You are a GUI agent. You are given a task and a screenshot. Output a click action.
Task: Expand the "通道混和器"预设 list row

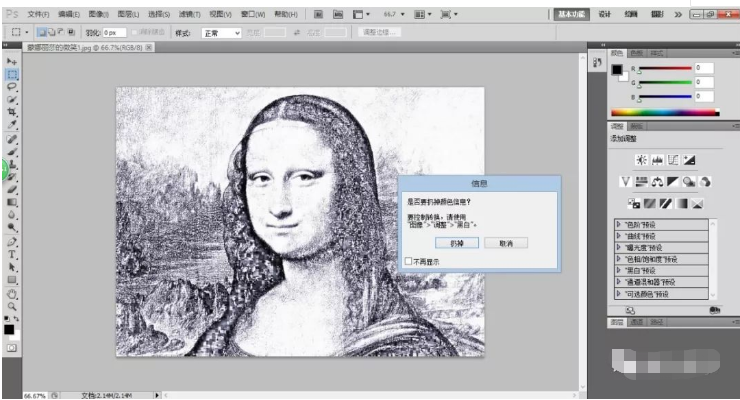(661, 282)
